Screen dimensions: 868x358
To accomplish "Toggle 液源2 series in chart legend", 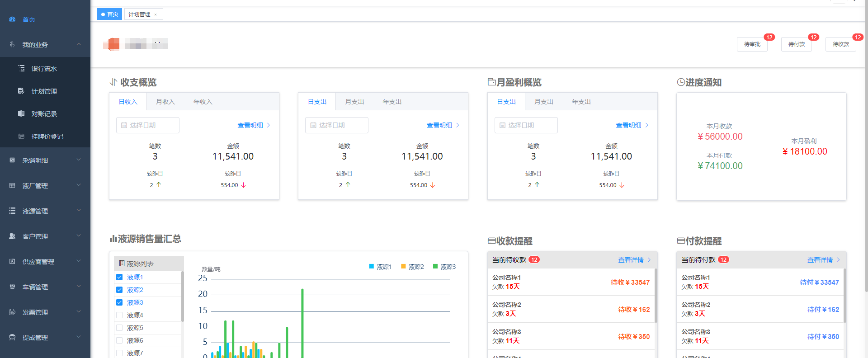I will coord(412,267).
